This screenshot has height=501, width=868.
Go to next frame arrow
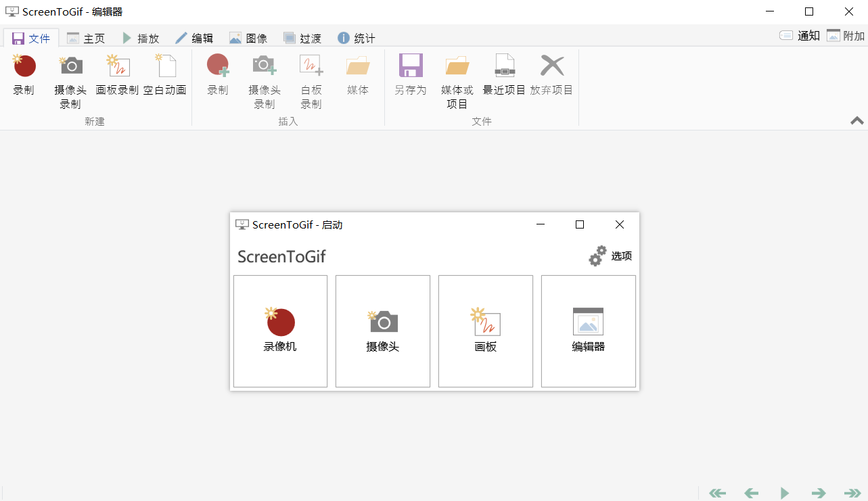click(819, 493)
